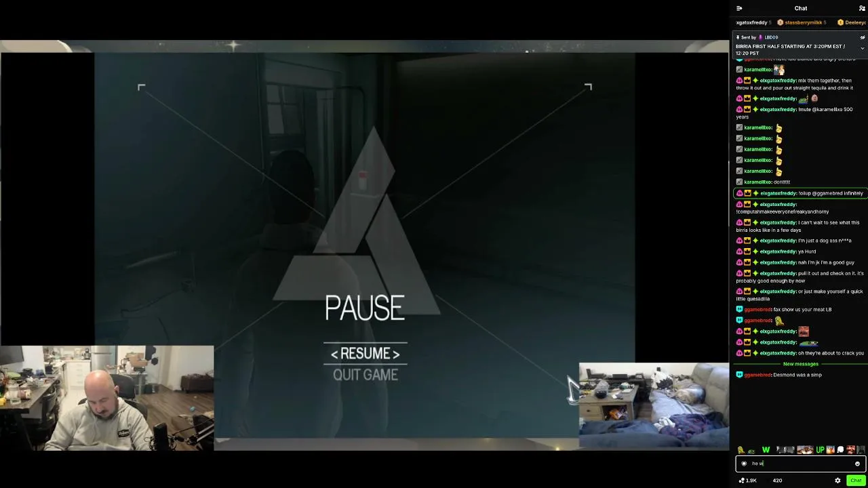Open the community users list icon
Image resolution: width=868 pixels, height=488 pixels.
pyautogui.click(x=862, y=8)
